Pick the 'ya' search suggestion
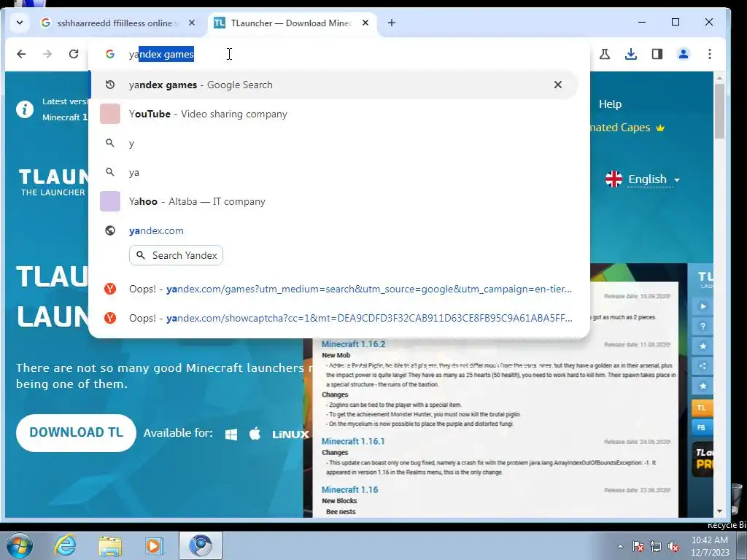This screenshot has height=560, width=747. (333, 172)
